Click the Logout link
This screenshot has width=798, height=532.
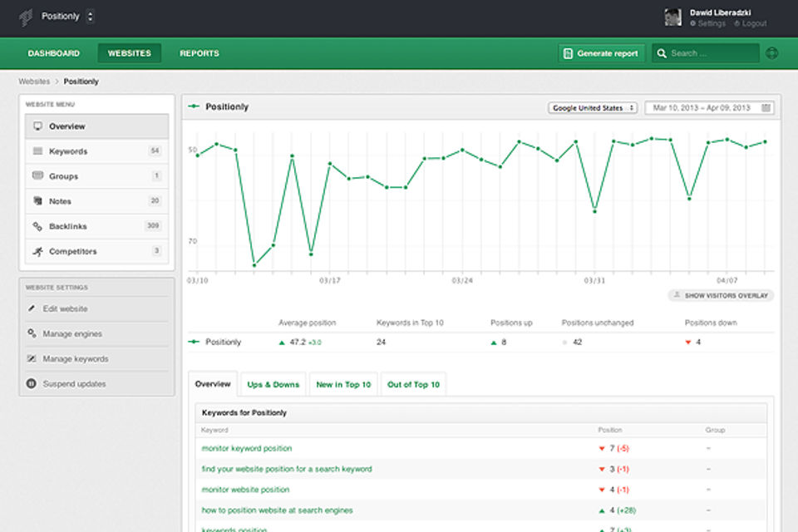pos(754,24)
